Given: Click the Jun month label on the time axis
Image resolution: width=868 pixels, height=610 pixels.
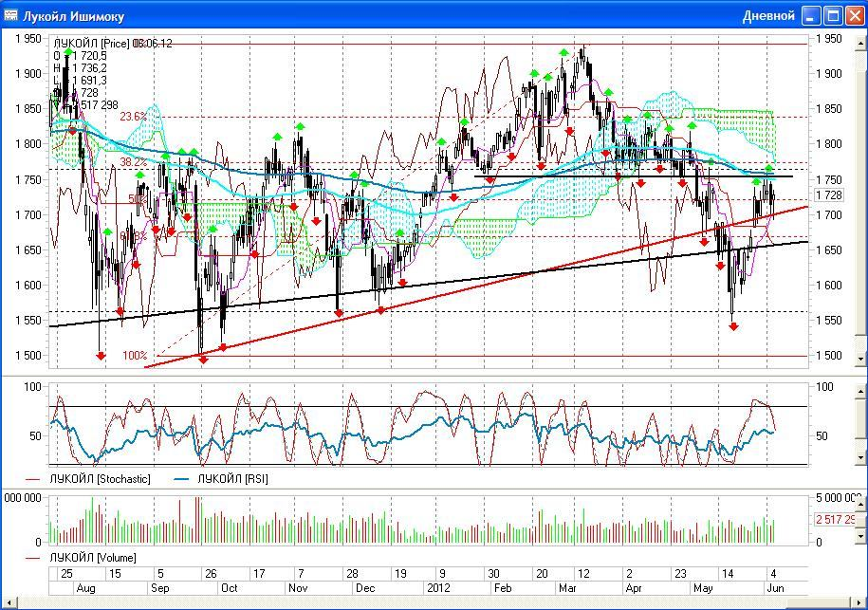Looking at the screenshot, I should [x=776, y=588].
